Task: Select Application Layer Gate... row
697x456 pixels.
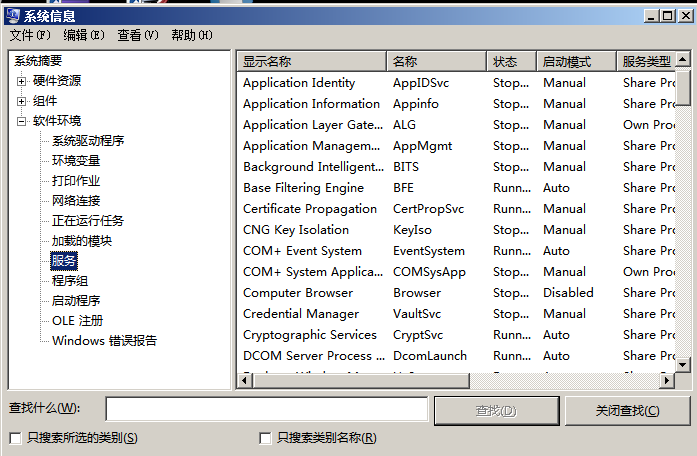Action: pos(457,125)
